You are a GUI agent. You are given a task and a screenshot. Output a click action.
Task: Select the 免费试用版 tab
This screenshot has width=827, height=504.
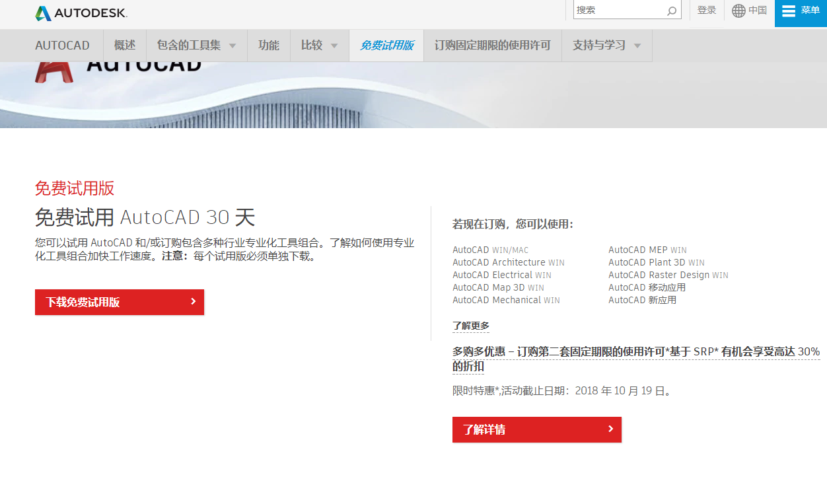point(386,46)
